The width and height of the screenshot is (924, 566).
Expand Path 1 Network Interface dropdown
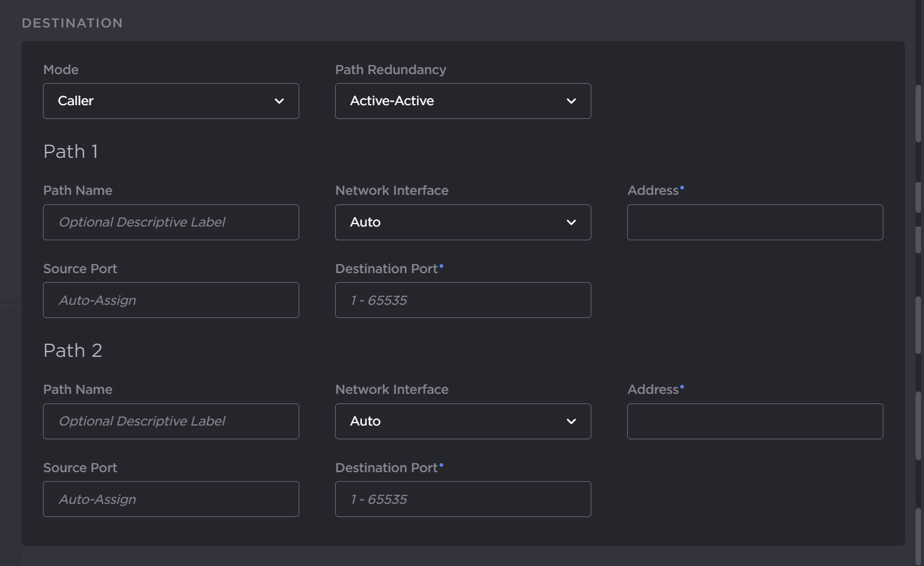tap(462, 222)
